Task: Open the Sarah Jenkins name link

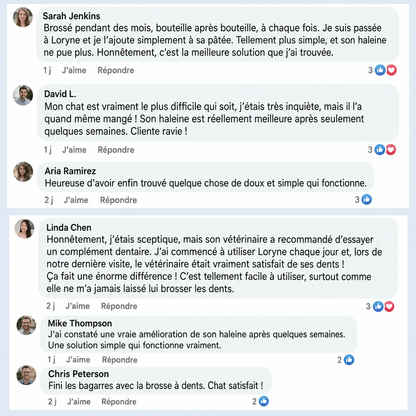Action: [71, 16]
